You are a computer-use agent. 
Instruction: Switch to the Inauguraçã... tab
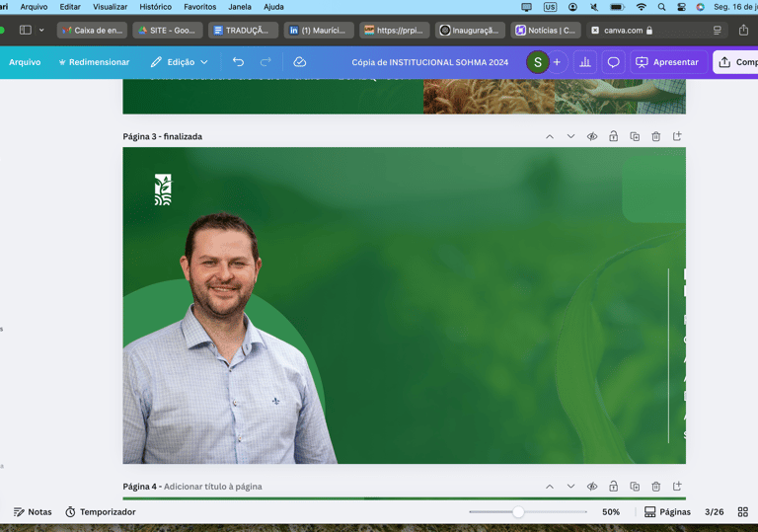(x=470, y=30)
